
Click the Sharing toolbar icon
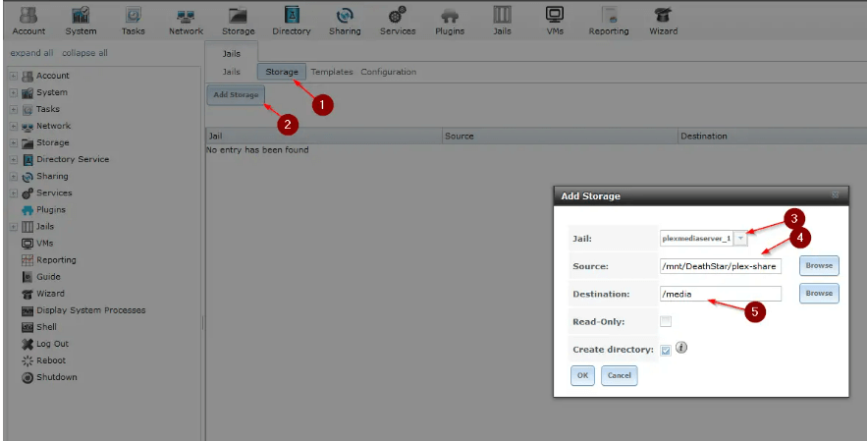[345, 21]
